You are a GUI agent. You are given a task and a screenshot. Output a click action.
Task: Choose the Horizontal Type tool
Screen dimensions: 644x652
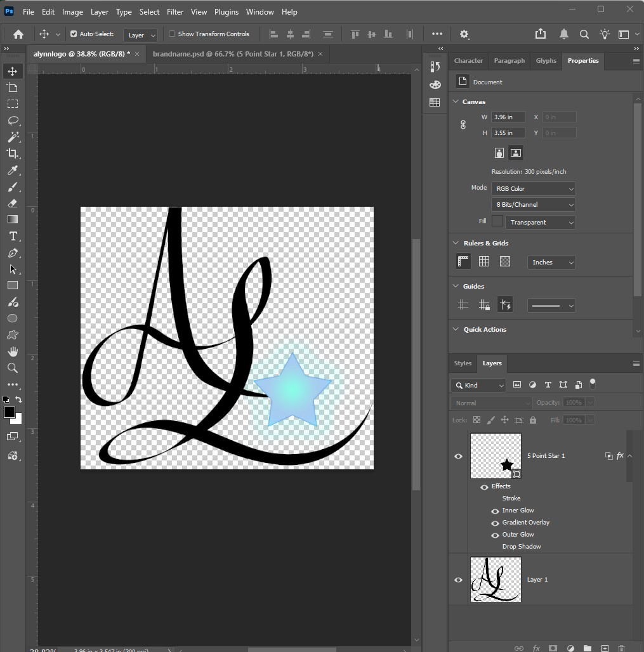point(12,236)
